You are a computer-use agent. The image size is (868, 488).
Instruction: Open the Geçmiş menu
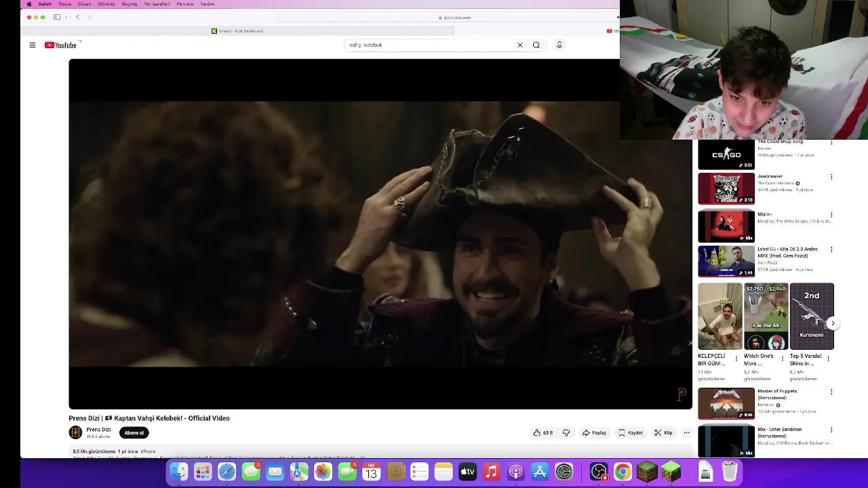(129, 4)
